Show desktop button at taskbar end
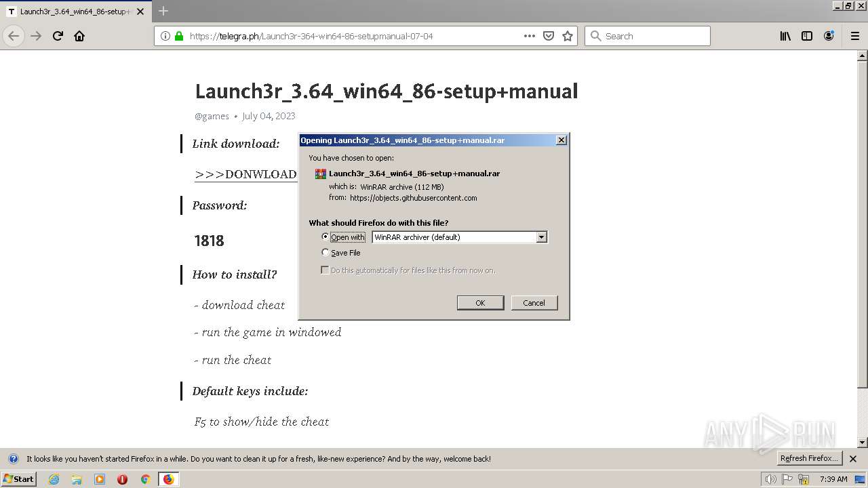 pyautogui.click(x=860, y=479)
